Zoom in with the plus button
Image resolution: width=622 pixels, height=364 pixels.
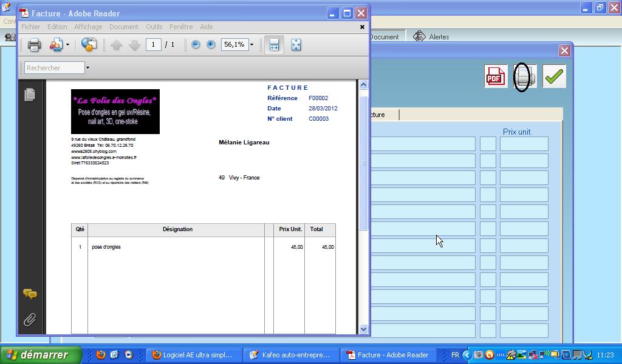tap(211, 45)
